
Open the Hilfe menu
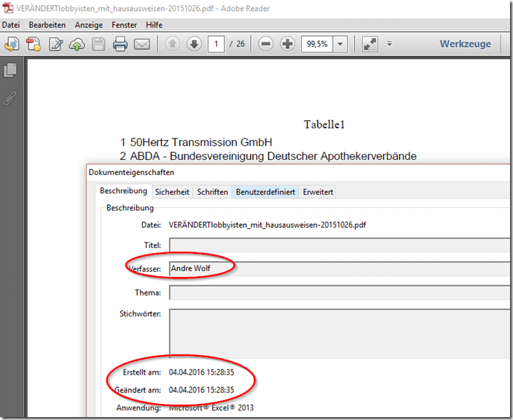click(154, 25)
